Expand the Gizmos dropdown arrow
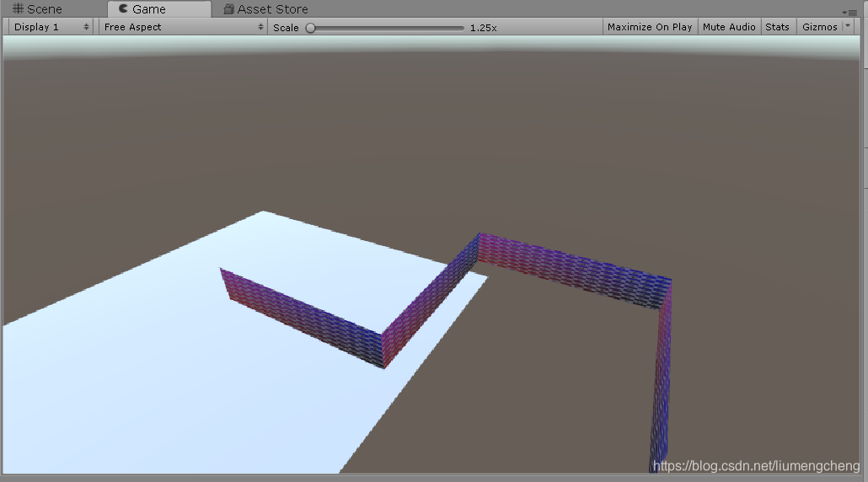The height and width of the screenshot is (482, 868). click(848, 26)
